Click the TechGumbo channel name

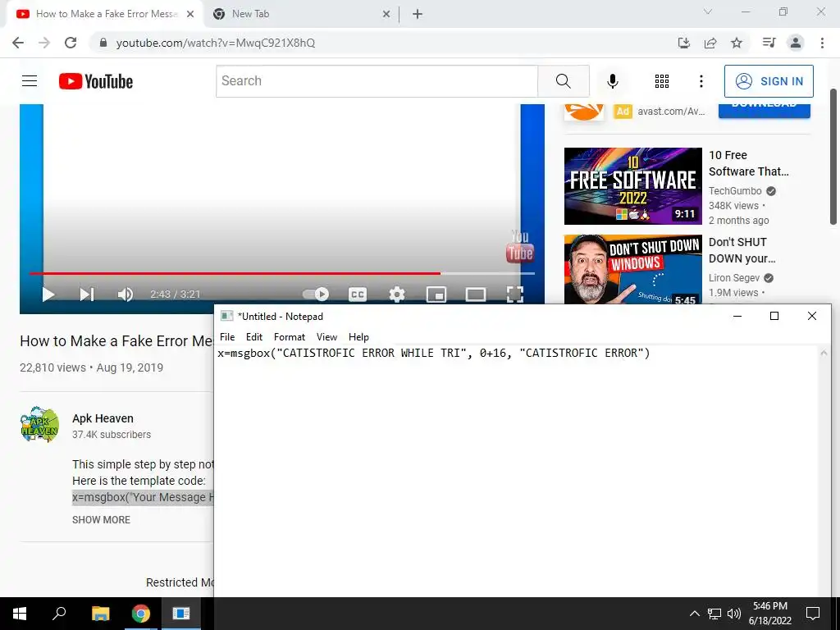click(735, 190)
